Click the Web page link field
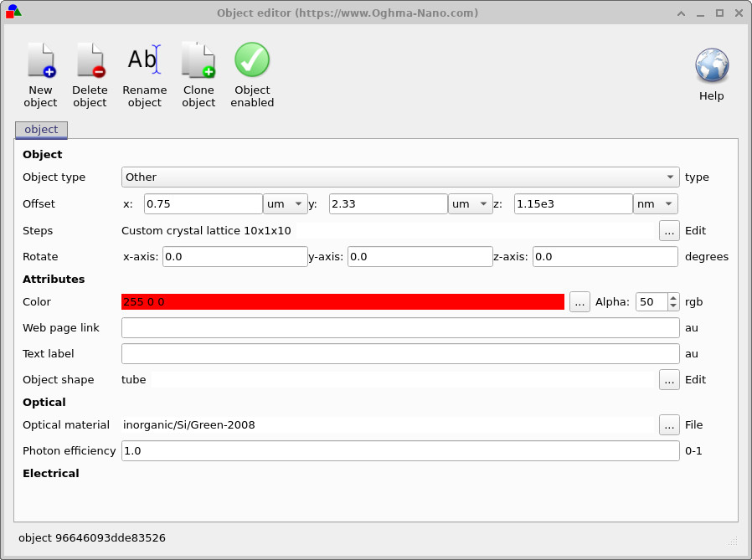This screenshot has height=560, width=752. tap(400, 328)
